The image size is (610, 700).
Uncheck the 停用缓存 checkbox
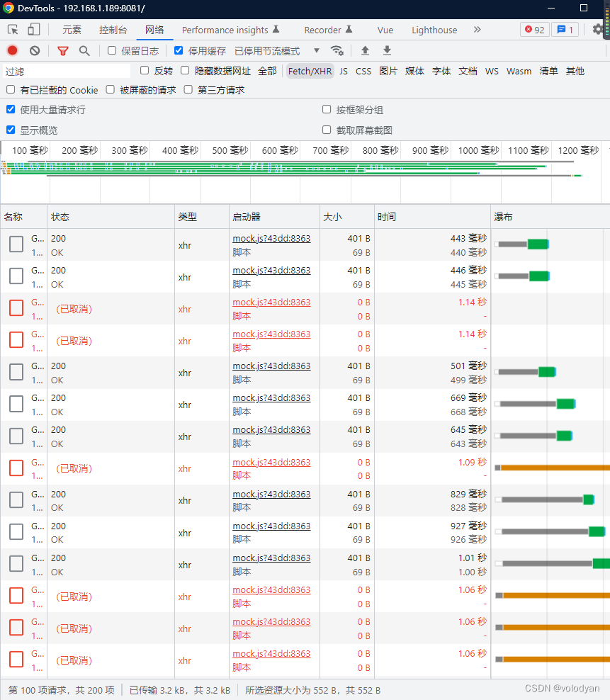click(179, 51)
